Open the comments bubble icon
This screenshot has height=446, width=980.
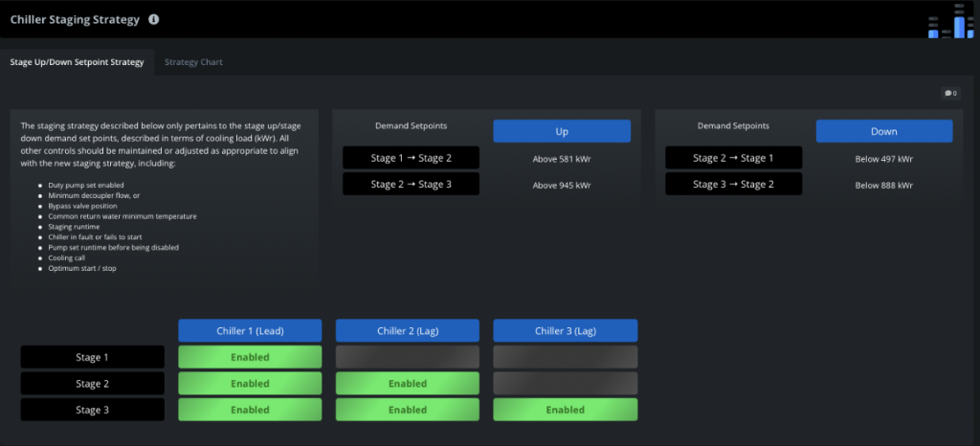[950, 93]
